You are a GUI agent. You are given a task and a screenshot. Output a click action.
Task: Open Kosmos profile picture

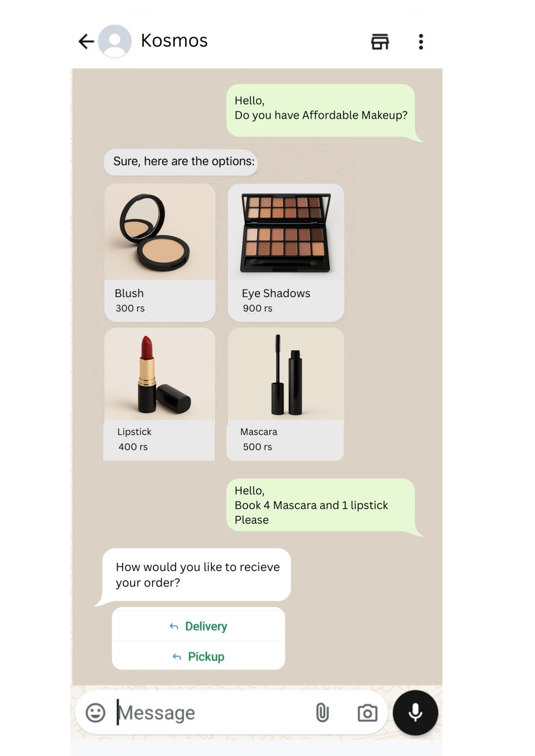pyautogui.click(x=115, y=41)
